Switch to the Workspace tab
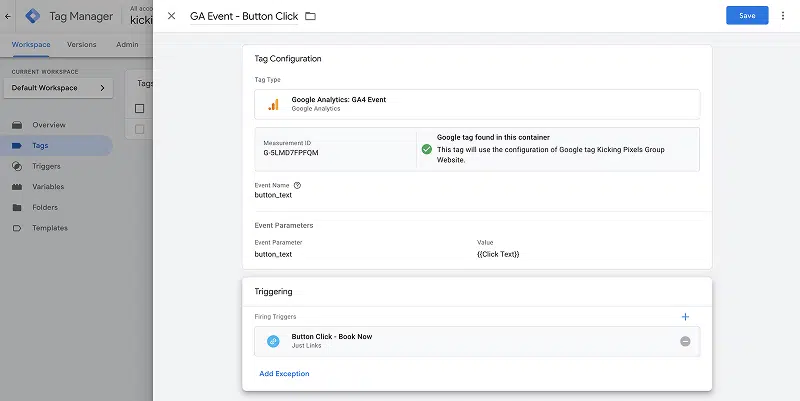Image resolution: width=800 pixels, height=401 pixels. (x=31, y=44)
